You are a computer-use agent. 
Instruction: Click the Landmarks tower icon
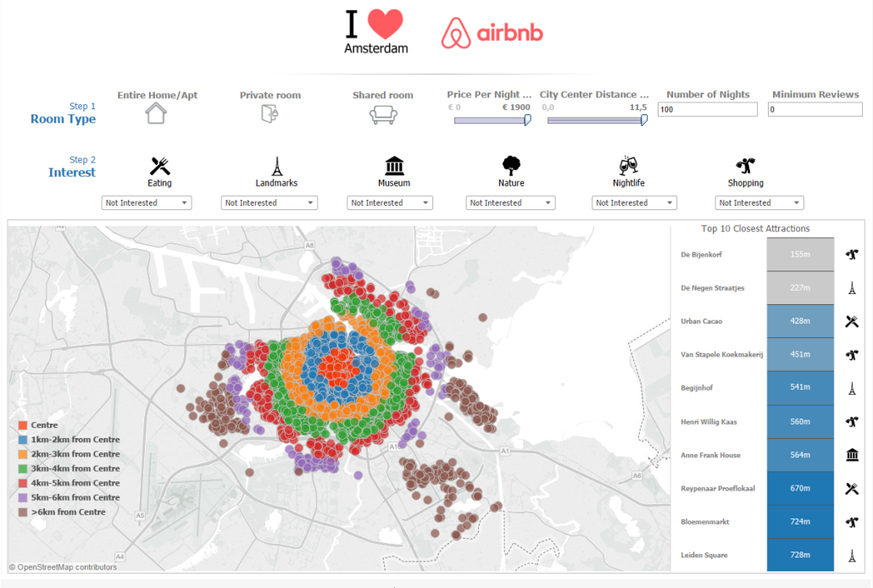point(276,166)
